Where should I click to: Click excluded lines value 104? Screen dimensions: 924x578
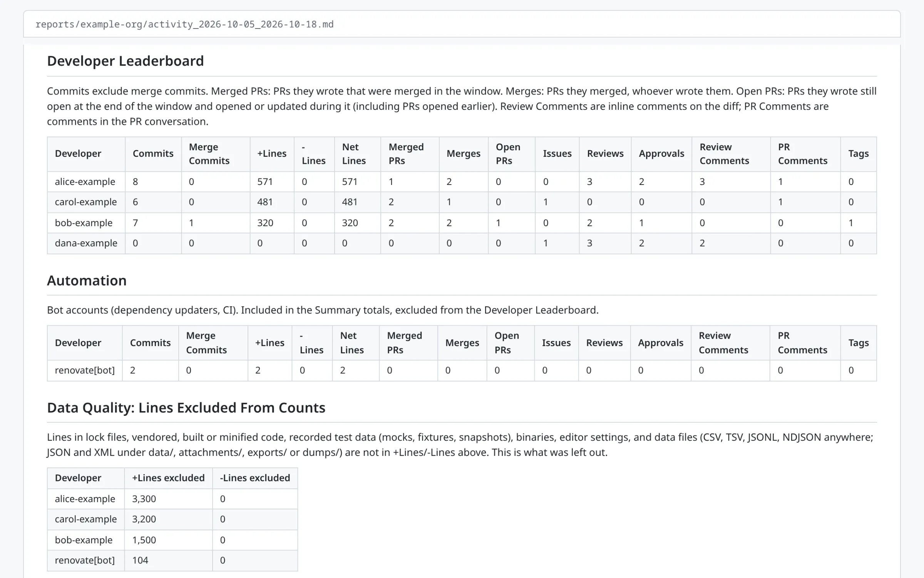140,560
